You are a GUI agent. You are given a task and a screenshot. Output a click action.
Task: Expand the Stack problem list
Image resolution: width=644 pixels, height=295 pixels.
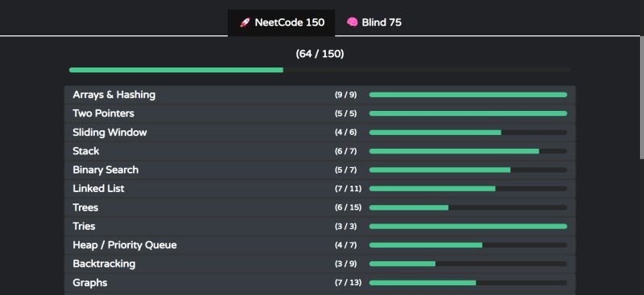tap(320, 151)
